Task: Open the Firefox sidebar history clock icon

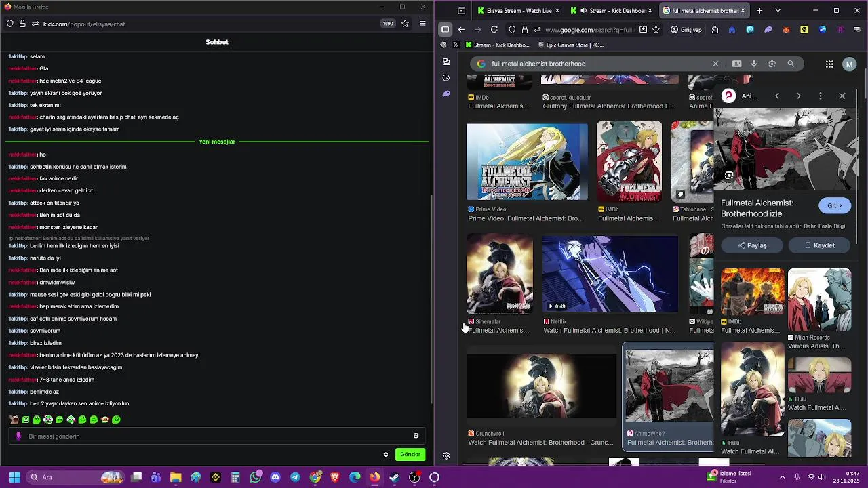Action: click(446, 78)
